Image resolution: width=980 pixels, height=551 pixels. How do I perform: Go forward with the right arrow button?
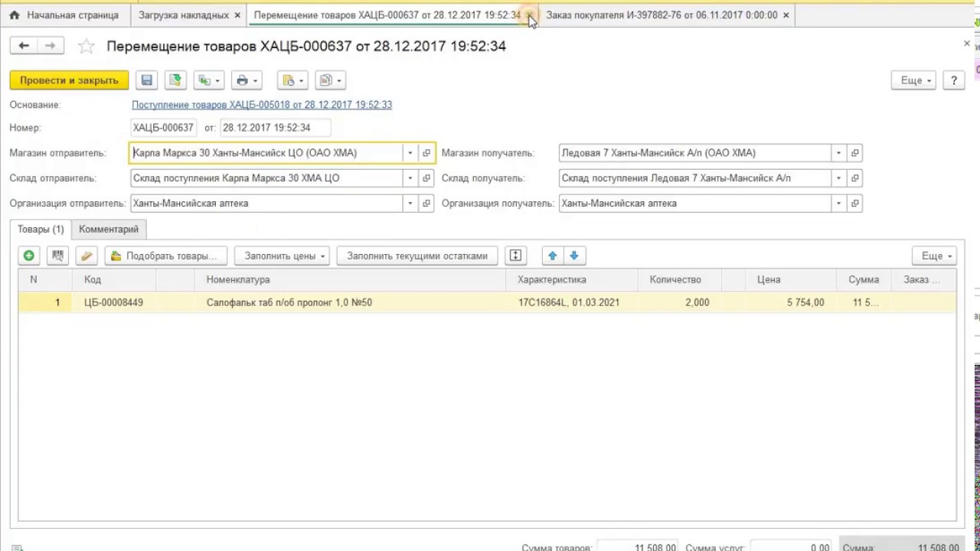50,46
